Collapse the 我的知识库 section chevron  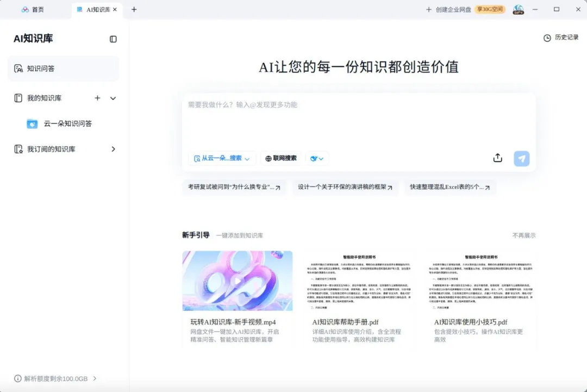(x=113, y=98)
